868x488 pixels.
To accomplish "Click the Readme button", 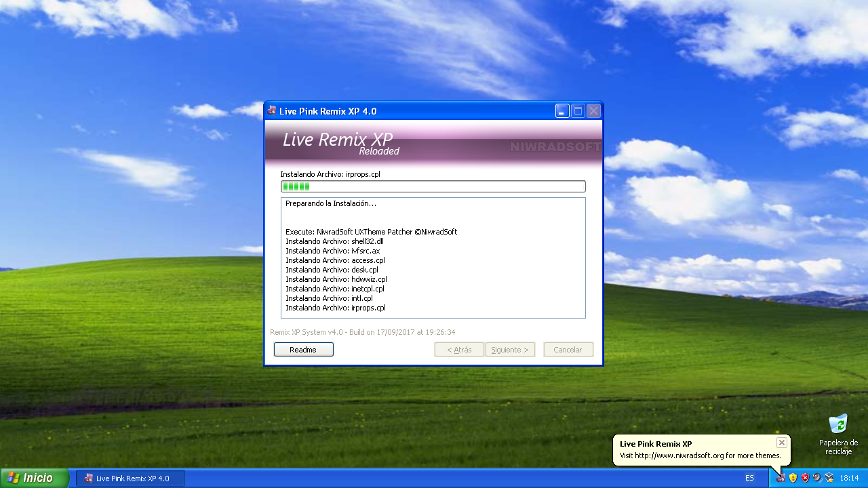I will coord(303,350).
